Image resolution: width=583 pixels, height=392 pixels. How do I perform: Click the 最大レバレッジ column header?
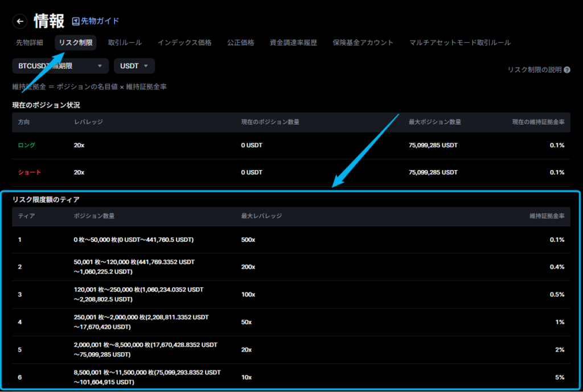[261, 216]
